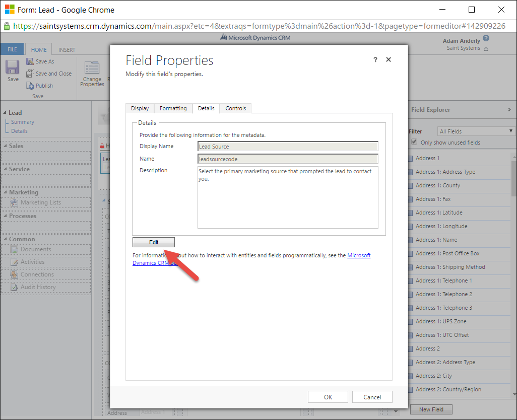Click the help icon beside Adam Anderly

[x=486, y=38]
